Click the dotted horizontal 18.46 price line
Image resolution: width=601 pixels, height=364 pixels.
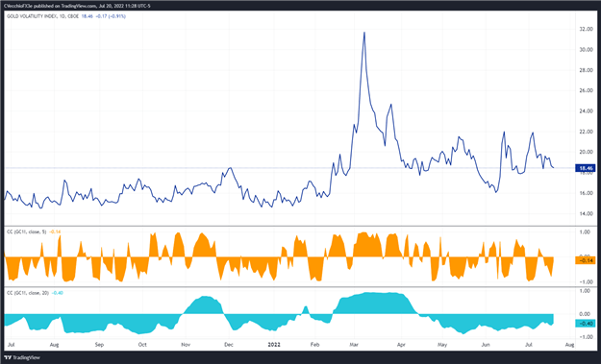tap(288, 168)
